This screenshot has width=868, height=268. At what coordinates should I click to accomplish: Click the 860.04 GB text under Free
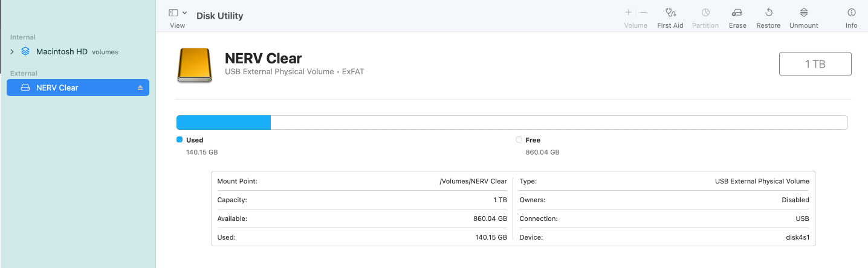[x=542, y=152]
